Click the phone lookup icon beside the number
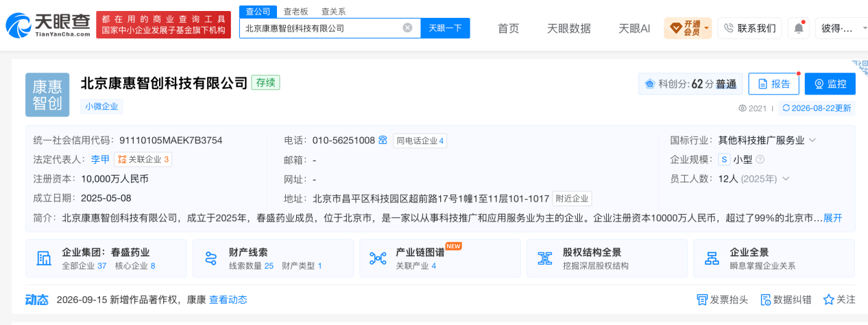Viewport: 868px width, 325px height. coord(383,141)
